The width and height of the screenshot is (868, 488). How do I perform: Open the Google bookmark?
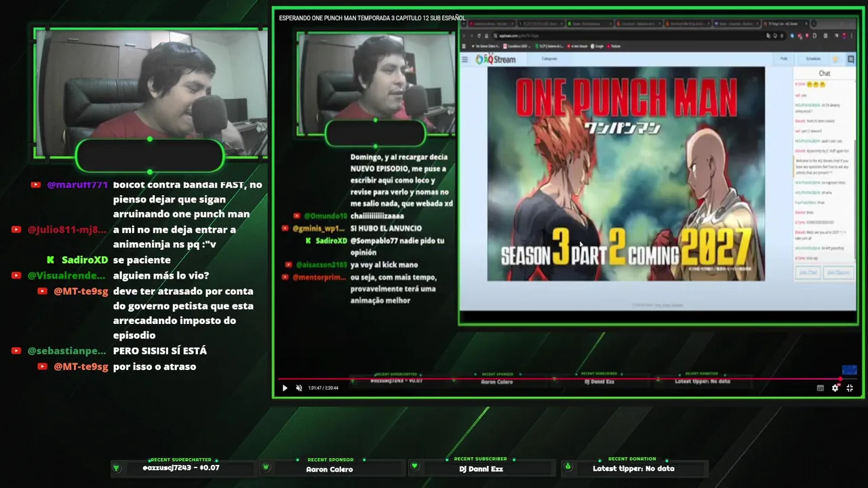(x=597, y=46)
